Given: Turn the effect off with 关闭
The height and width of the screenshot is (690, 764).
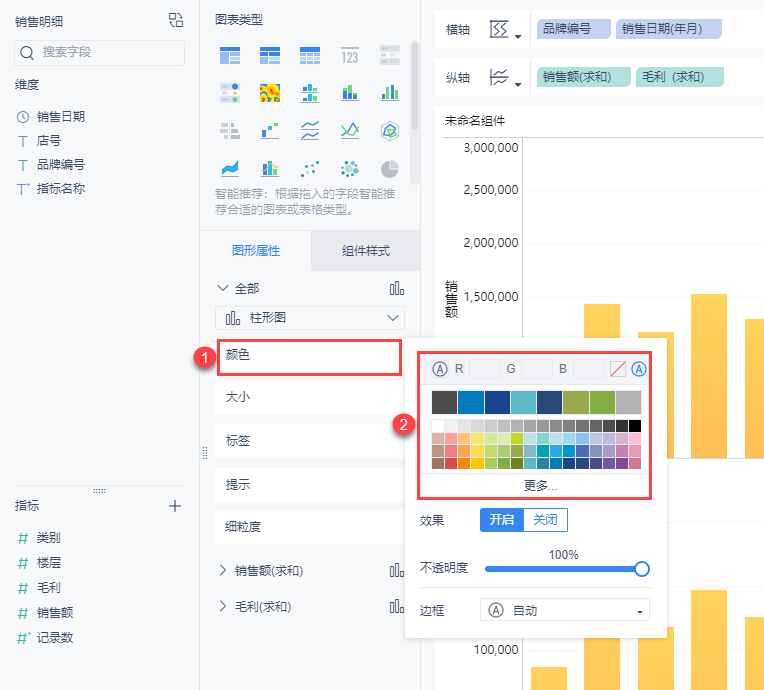Looking at the screenshot, I should coord(545,519).
